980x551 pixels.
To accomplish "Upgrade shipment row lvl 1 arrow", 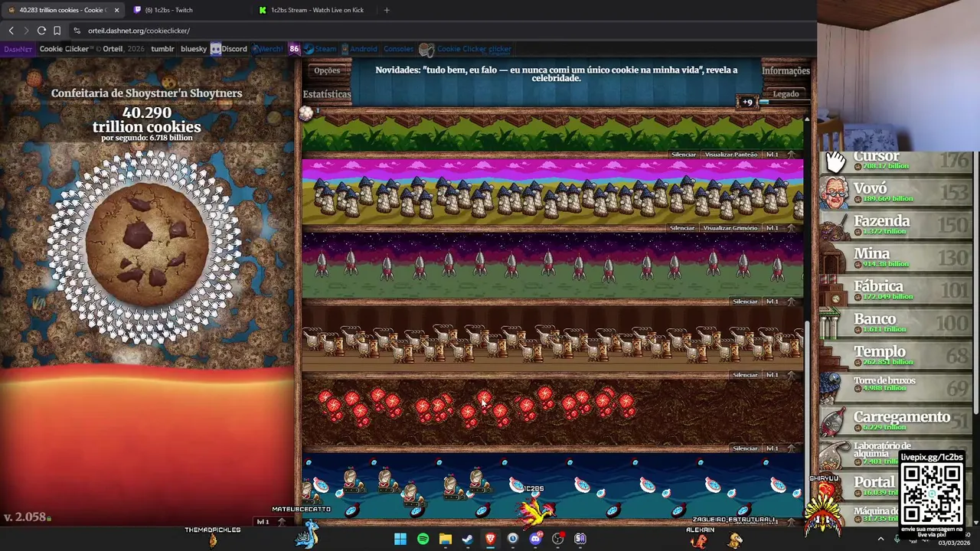I will pyautogui.click(x=780, y=302).
